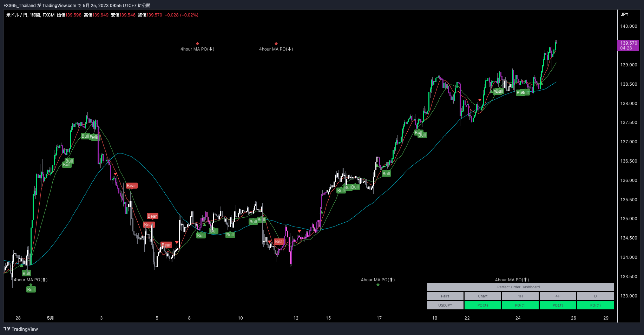Click the green diamond below the 4hour MA PO(⬆) label

378,285
